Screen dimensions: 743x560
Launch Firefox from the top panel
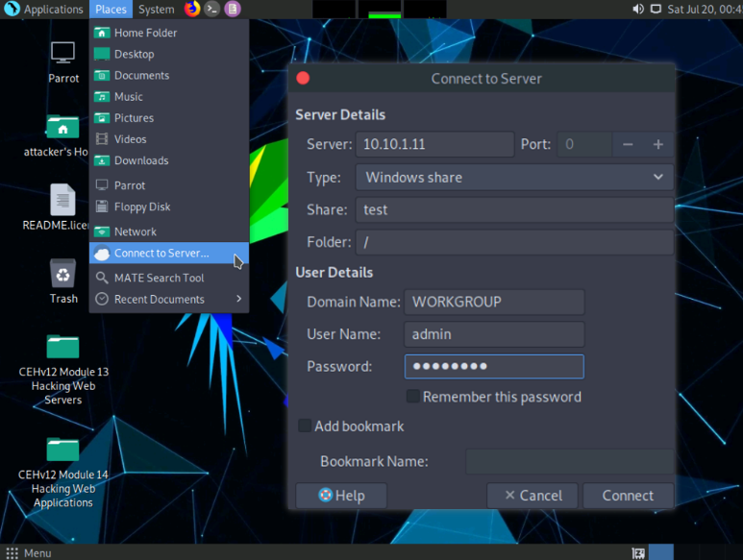[x=192, y=10]
